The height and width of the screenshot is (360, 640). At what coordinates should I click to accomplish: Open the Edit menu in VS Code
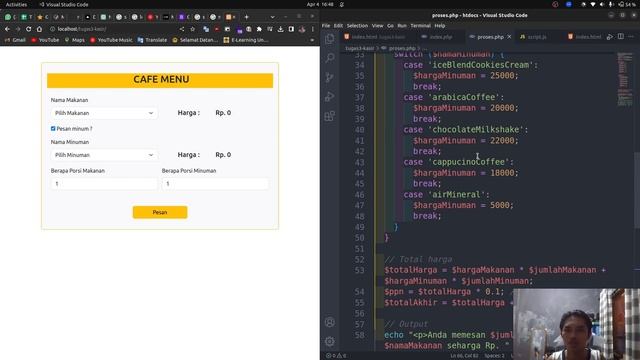point(338,26)
